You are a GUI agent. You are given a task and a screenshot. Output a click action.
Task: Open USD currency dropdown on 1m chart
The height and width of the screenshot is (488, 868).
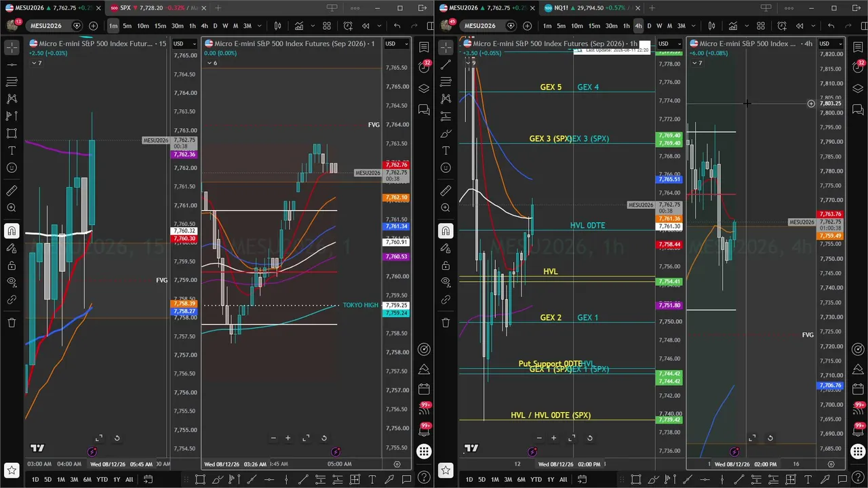[x=395, y=43]
